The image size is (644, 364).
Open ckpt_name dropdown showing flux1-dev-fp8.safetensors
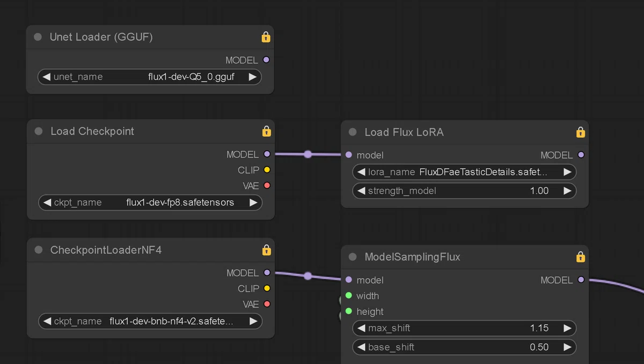click(150, 202)
